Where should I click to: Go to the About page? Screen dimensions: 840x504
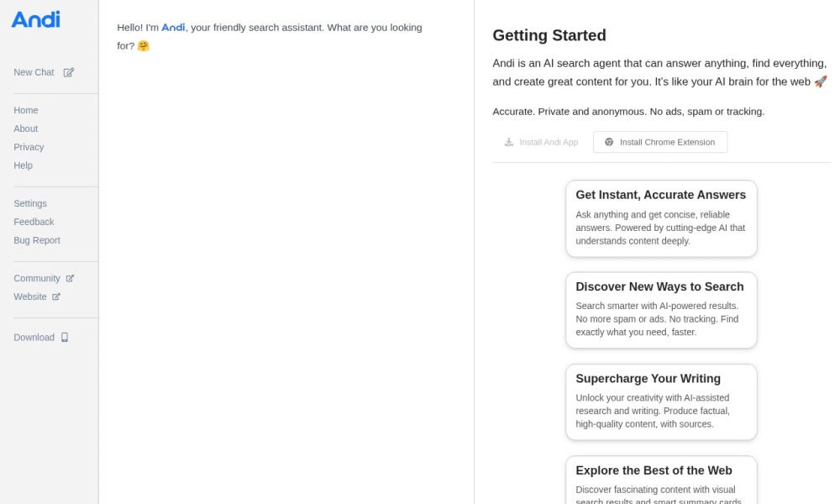point(26,129)
